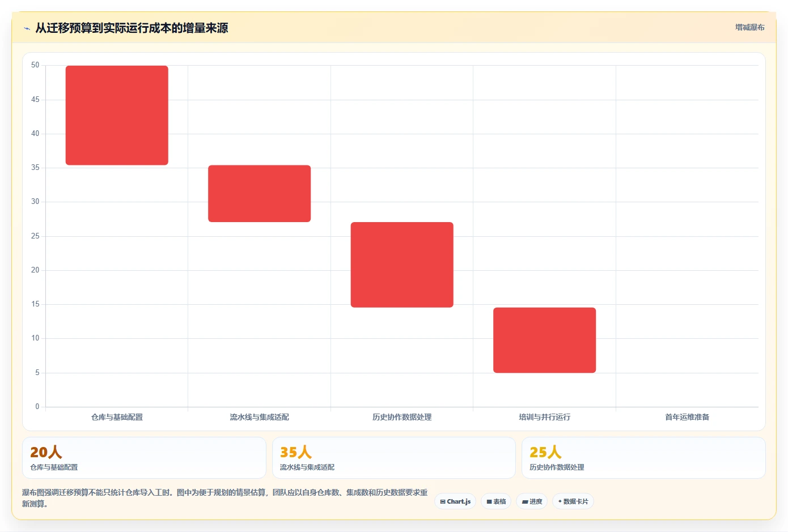Click the blue icon beside the chart title
The height and width of the screenshot is (532, 788).
tap(27, 28)
